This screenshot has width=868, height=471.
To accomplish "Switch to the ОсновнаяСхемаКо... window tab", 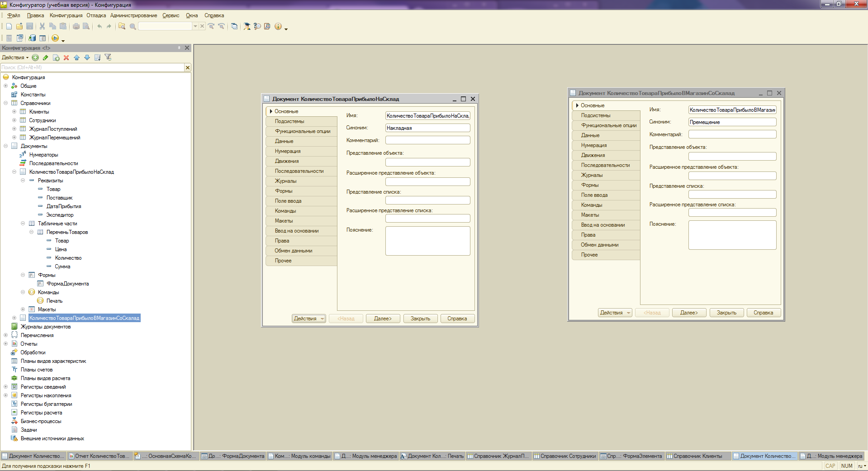I will (166, 456).
